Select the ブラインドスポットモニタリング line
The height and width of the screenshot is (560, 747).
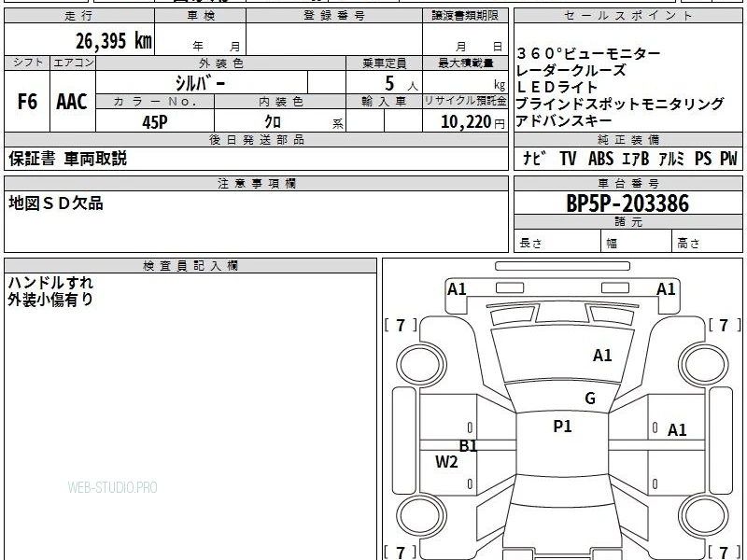click(620, 104)
